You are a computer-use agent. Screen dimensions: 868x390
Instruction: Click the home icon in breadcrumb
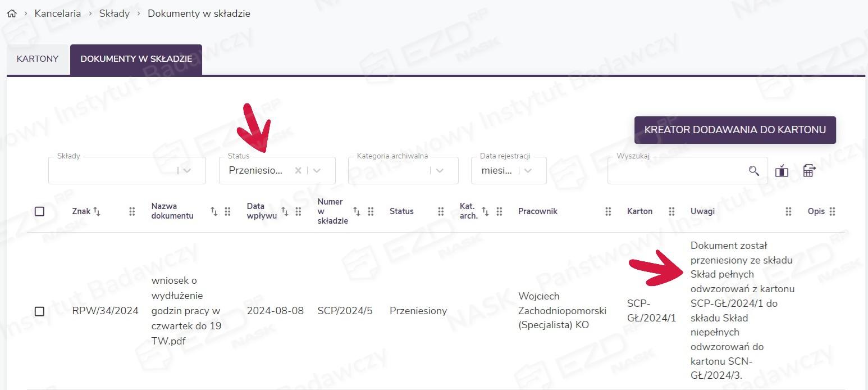11,13
